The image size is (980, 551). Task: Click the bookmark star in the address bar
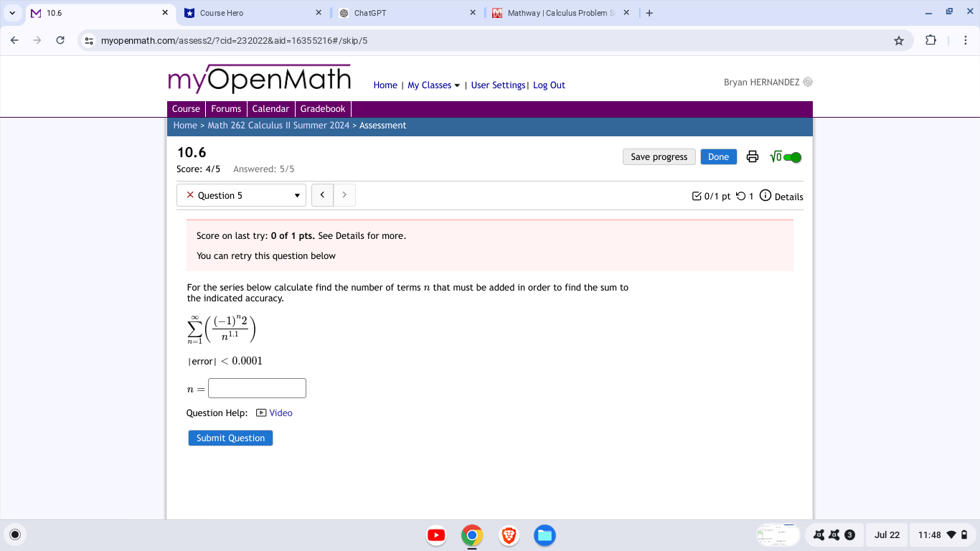[898, 41]
